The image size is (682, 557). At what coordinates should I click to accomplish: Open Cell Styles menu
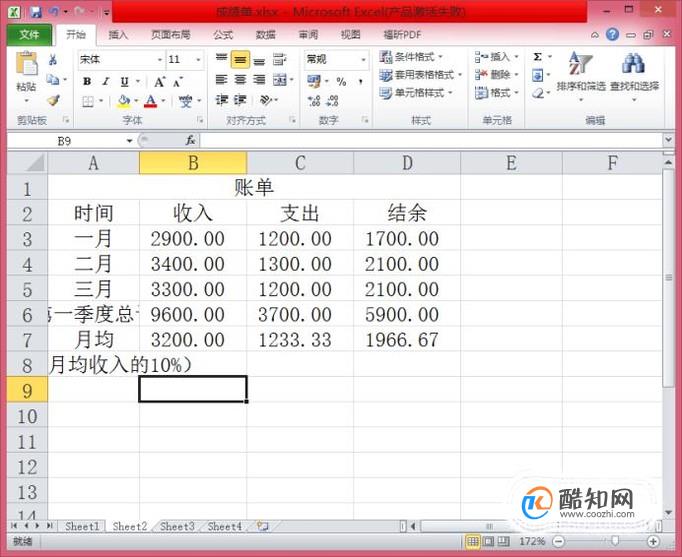416,93
